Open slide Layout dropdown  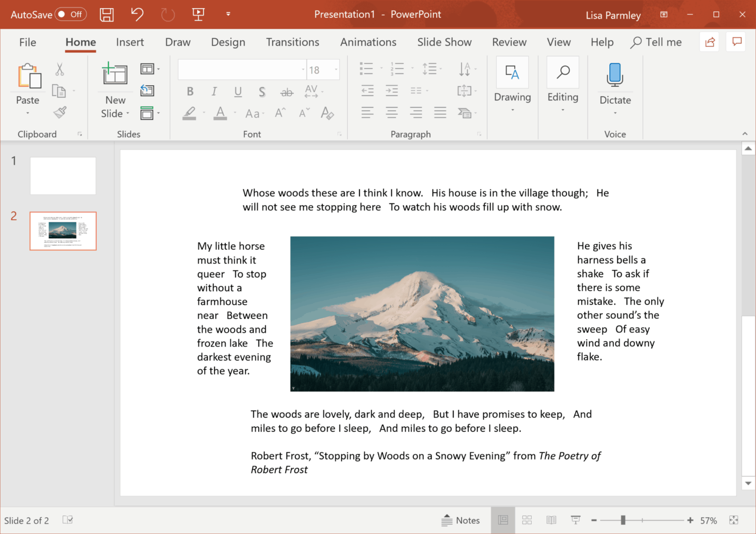[x=150, y=69]
